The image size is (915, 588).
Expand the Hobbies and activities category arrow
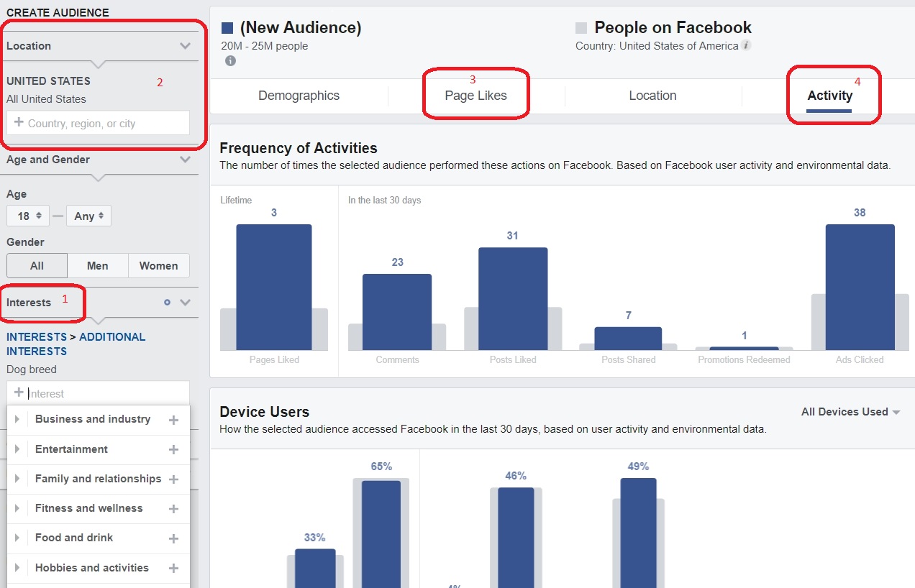pos(17,568)
